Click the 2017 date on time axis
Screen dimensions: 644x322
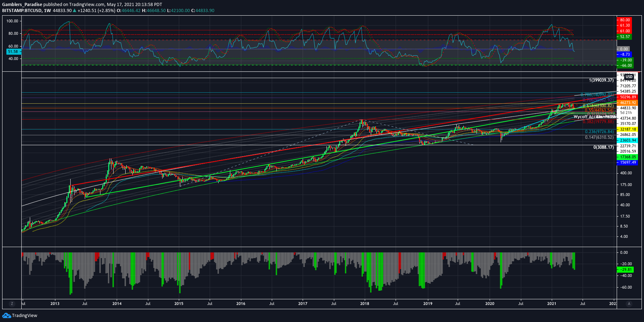pos(303,304)
